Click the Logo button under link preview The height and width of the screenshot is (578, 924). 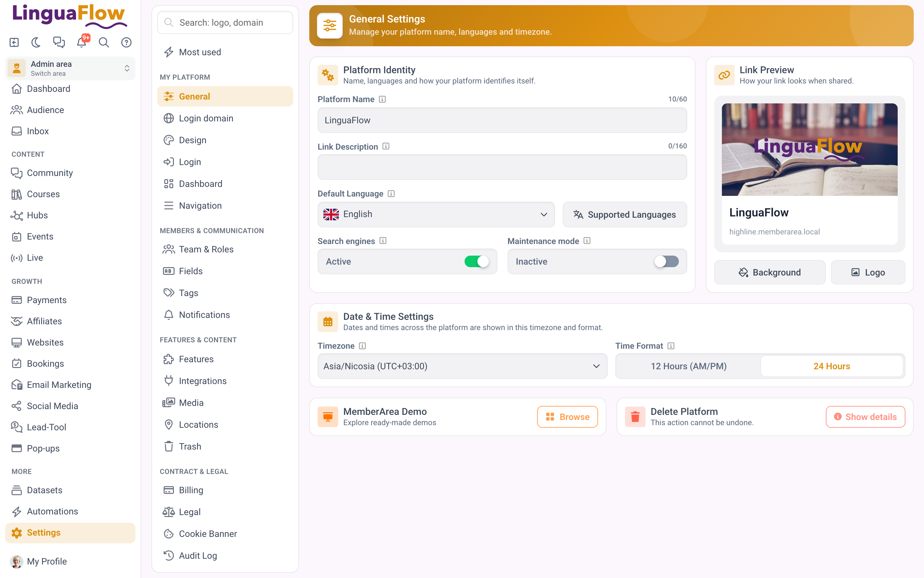click(x=868, y=272)
